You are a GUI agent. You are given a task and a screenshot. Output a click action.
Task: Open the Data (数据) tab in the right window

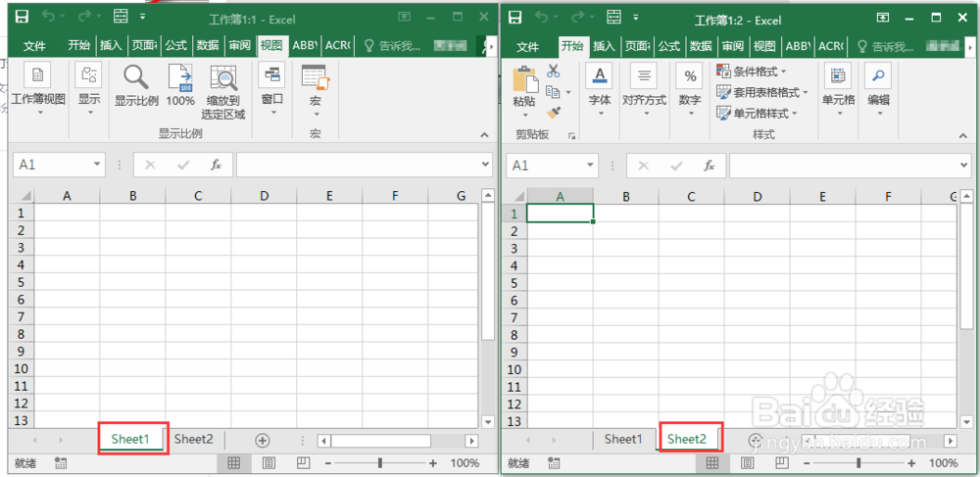(x=701, y=46)
